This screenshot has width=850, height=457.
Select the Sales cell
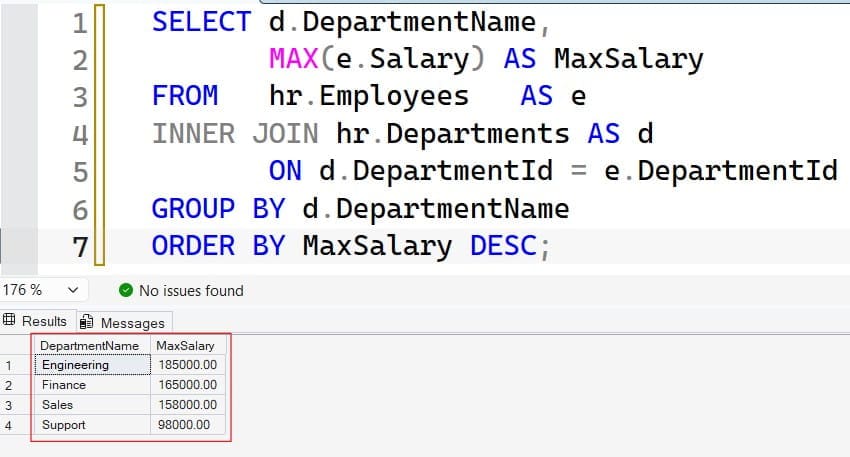point(92,405)
